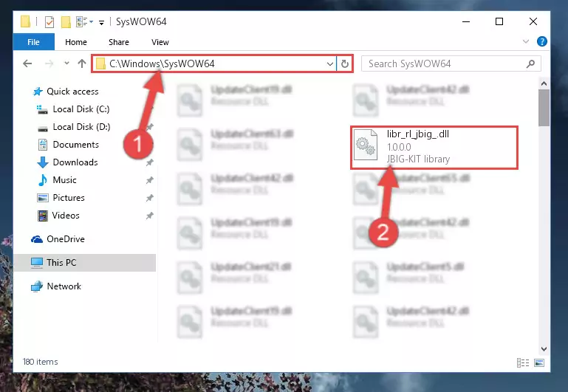The height and width of the screenshot is (392, 568).
Task: Open the File menu
Action: 34,42
